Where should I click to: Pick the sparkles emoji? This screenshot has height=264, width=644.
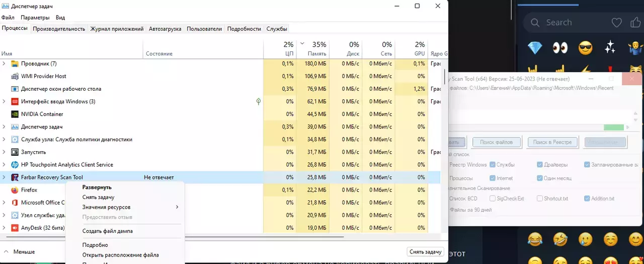pyautogui.click(x=610, y=48)
